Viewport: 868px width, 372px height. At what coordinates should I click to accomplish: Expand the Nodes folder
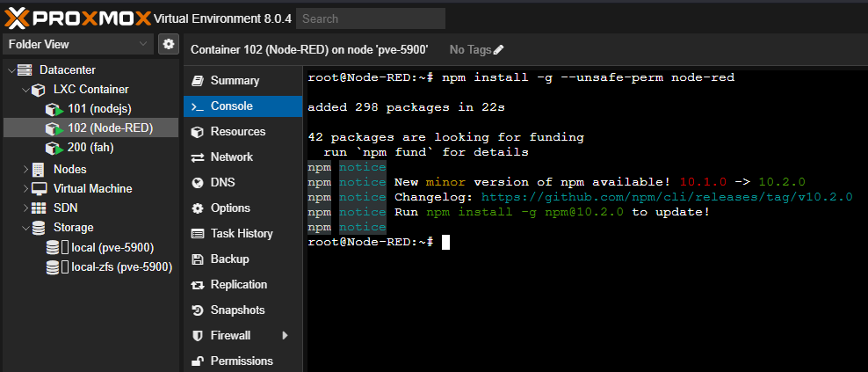pyautogui.click(x=25, y=169)
